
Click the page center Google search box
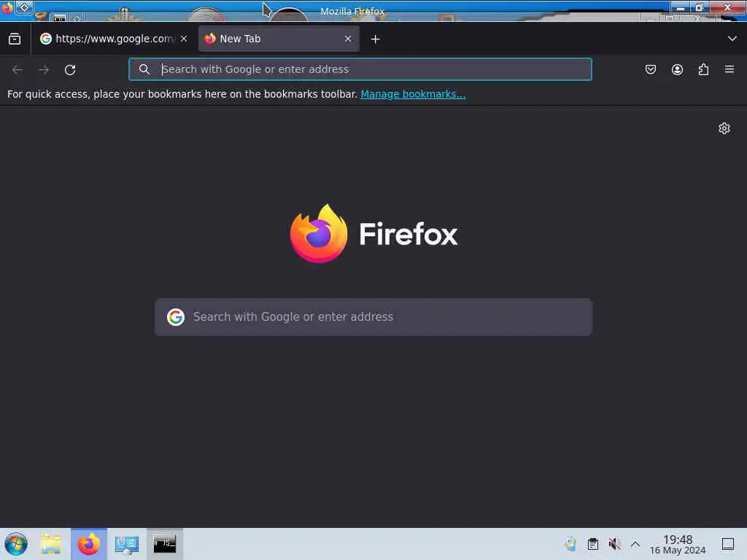373,317
